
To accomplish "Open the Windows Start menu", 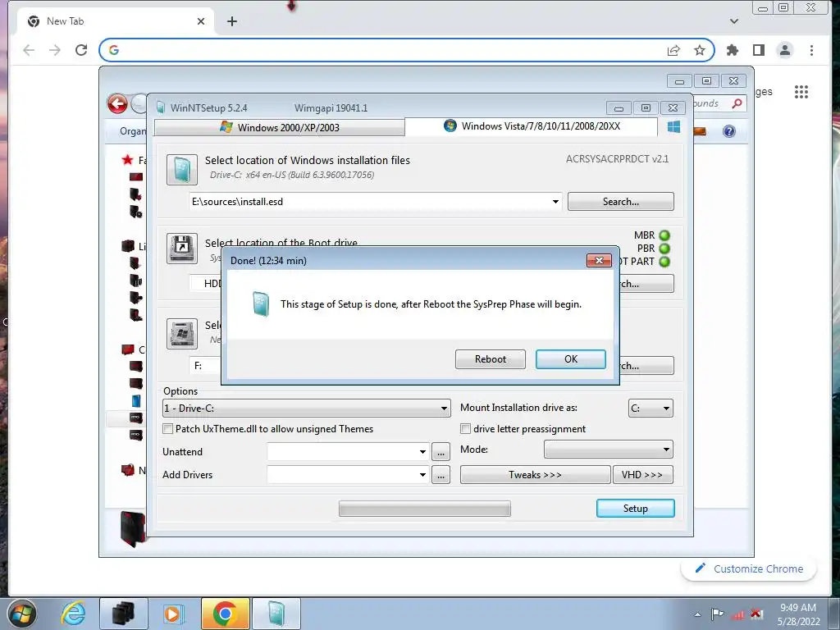I will (21, 614).
